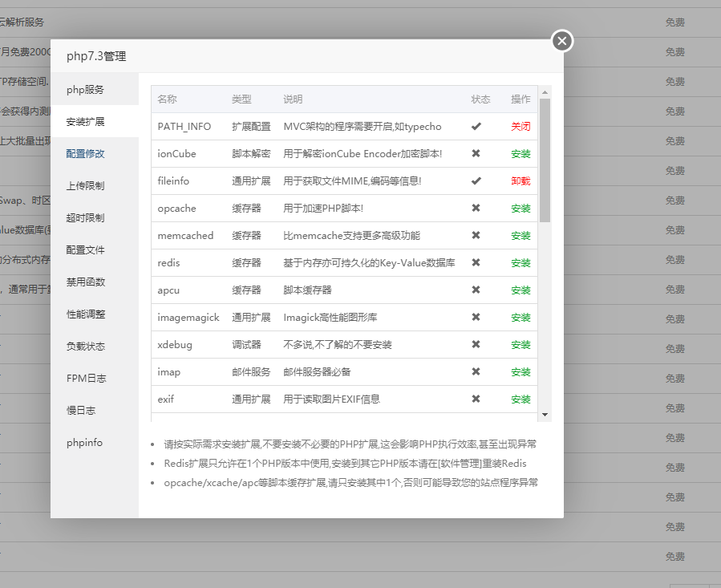
Task: Click the redis status cross icon
Action: (x=476, y=262)
